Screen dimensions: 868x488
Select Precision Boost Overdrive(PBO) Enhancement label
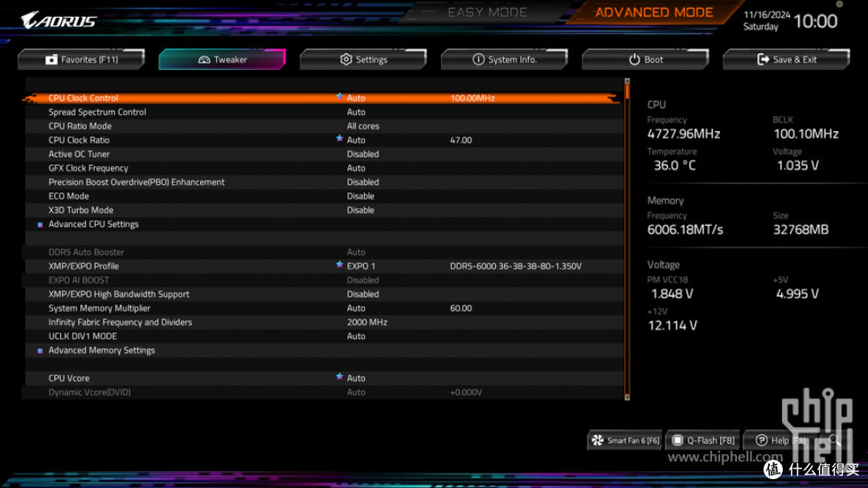tap(136, 182)
